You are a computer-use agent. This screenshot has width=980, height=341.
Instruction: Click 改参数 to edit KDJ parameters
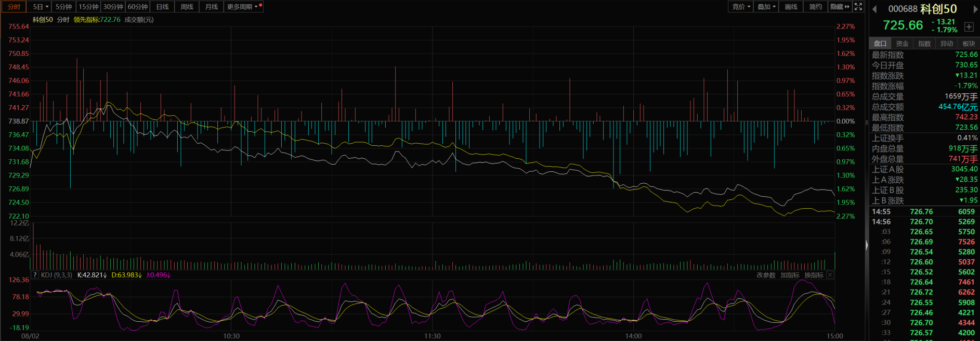click(x=766, y=275)
